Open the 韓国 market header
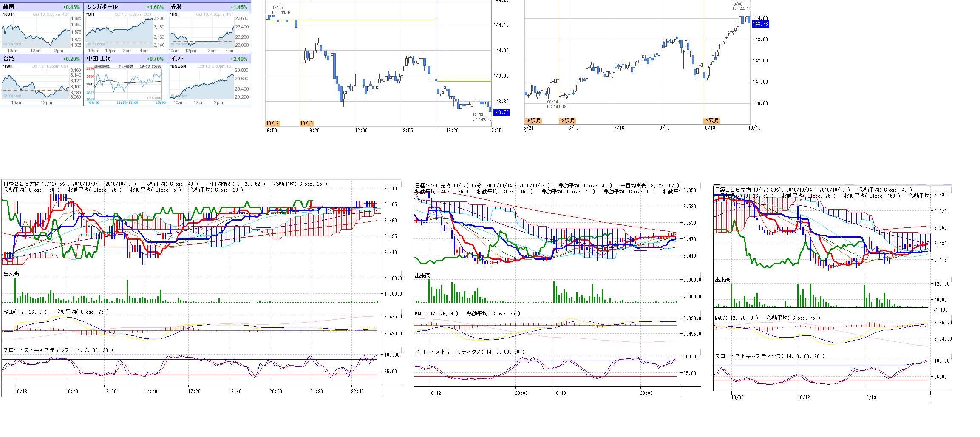 pyautogui.click(x=9, y=7)
